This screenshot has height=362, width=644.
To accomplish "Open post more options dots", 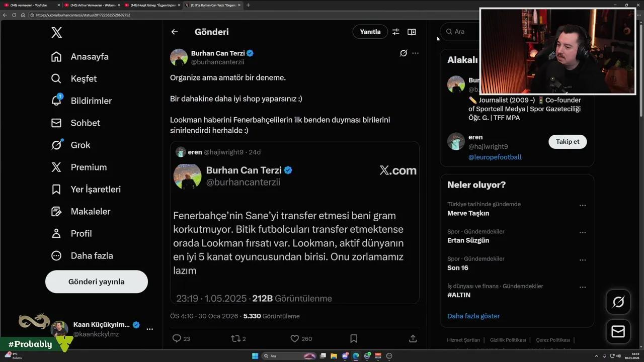I will [415, 53].
